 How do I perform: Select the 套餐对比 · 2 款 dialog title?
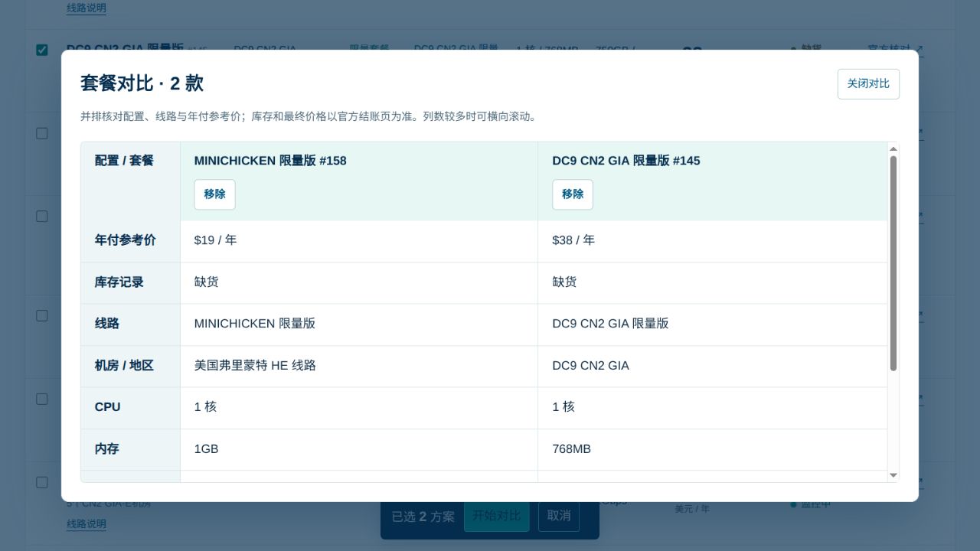(x=142, y=83)
